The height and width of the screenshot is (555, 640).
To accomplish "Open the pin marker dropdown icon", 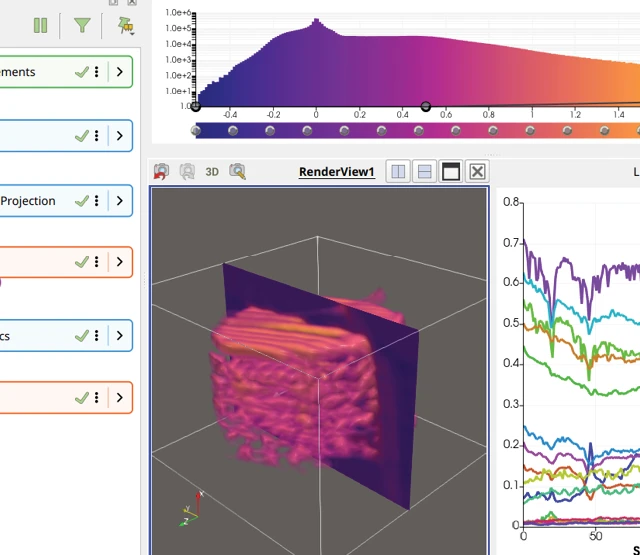I will [x=126, y=26].
